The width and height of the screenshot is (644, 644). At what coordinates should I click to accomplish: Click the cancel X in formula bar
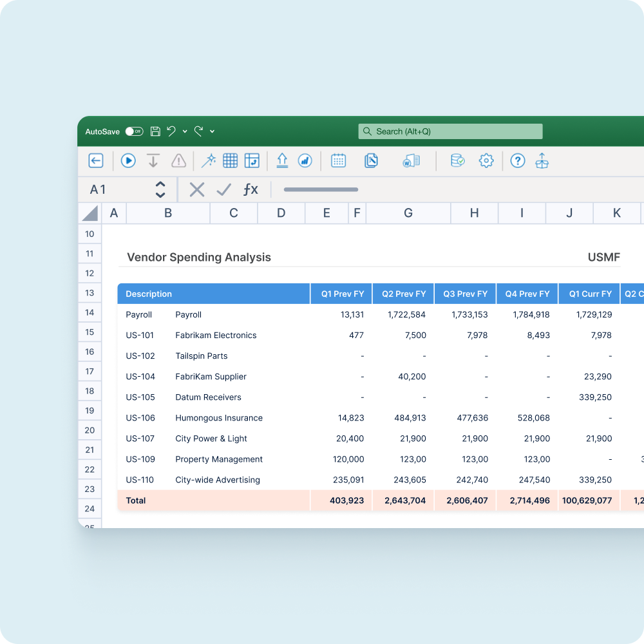point(197,189)
